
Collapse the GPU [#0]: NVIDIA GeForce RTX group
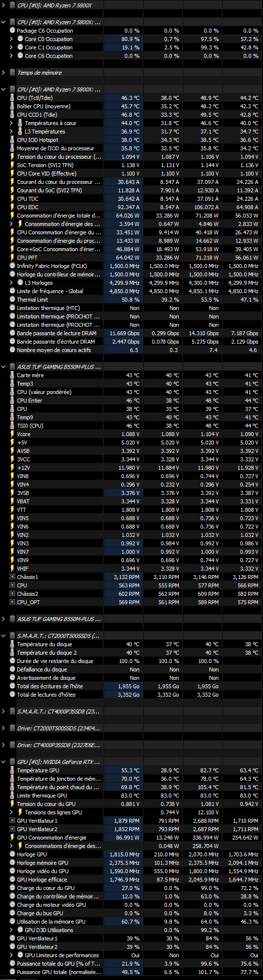(x=4, y=762)
